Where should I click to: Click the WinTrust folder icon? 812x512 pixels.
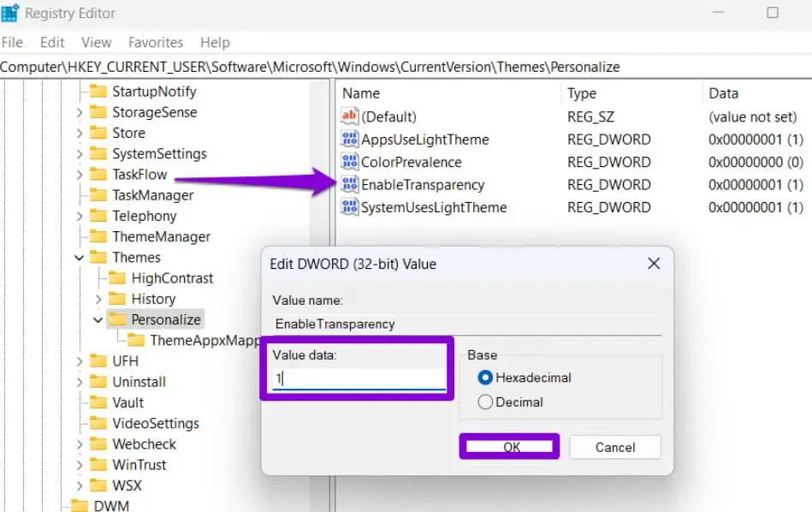(x=98, y=464)
